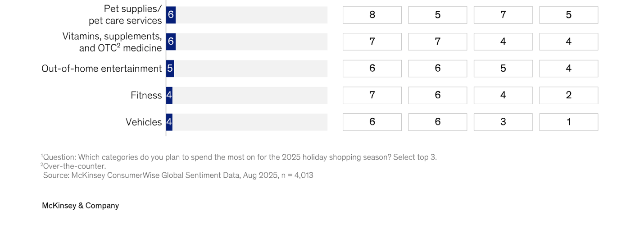Select the blue bar in the Vitamins row
This screenshot has height=226, width=644.
(171, 42)
